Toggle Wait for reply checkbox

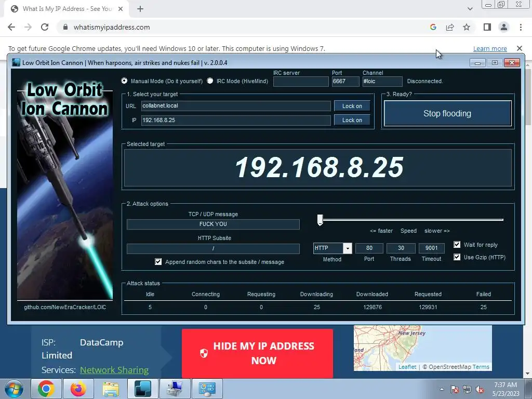[x=457, y=245]
